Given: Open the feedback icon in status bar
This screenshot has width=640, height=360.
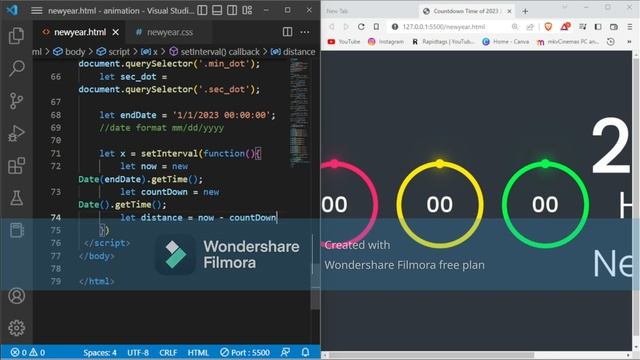Looking at the screenshot, I should (x=285, y=352).
